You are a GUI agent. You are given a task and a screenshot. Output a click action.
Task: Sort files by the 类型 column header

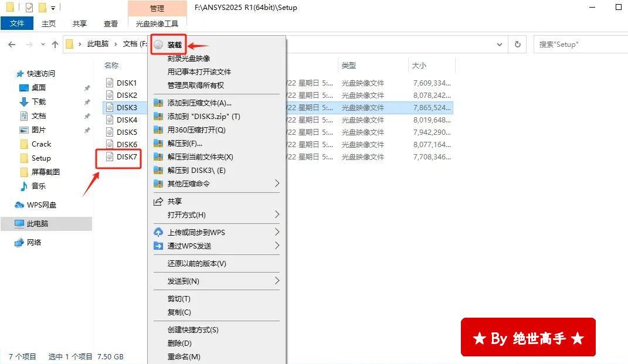(349, 65)
